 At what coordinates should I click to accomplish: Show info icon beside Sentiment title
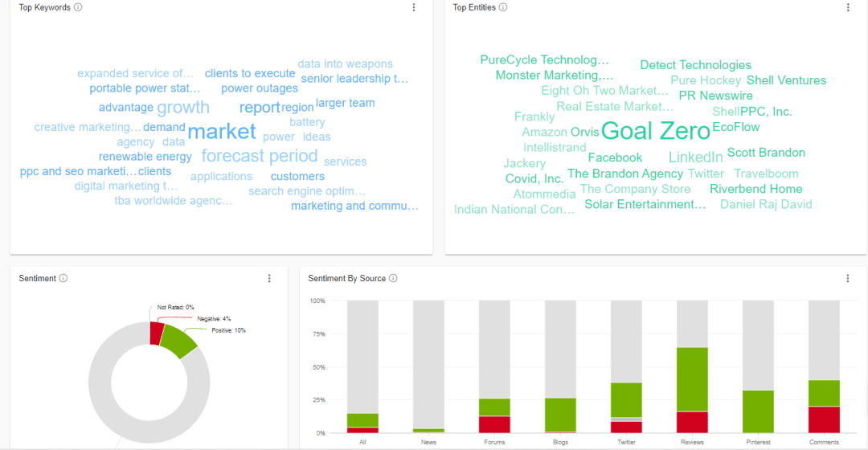coord(63,278)
